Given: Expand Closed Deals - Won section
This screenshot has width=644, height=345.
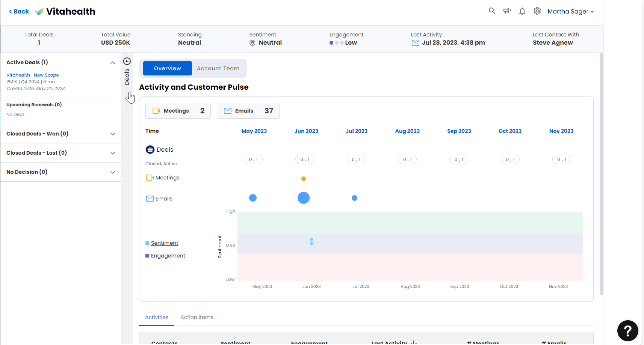Looking at the screenshot, I should pyautogui.click(x=112, y=134).
